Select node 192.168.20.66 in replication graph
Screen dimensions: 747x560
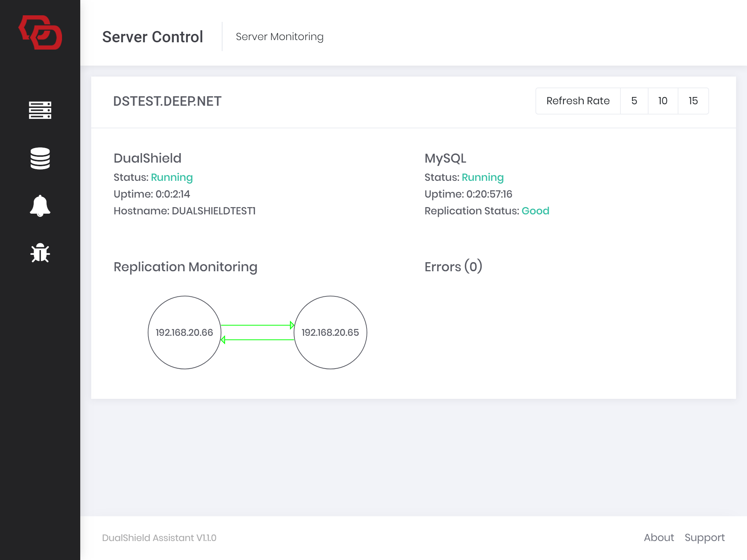tap(184, 332)
